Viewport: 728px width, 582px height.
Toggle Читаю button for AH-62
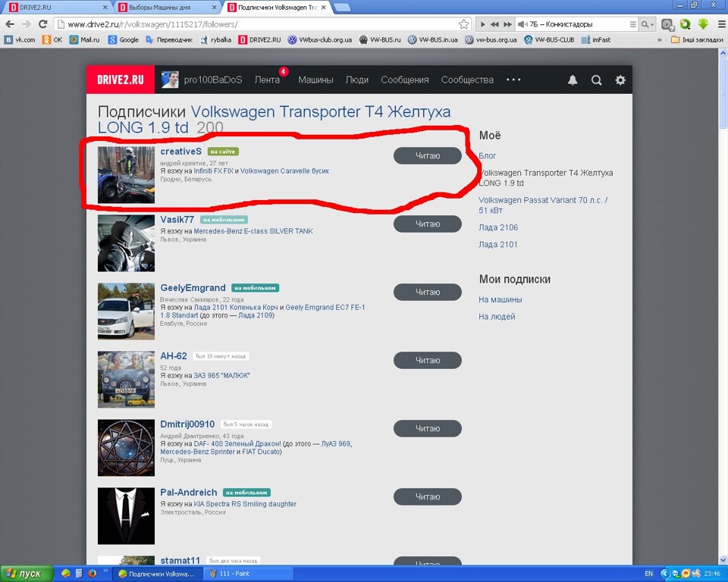click(x=428, y=360)
